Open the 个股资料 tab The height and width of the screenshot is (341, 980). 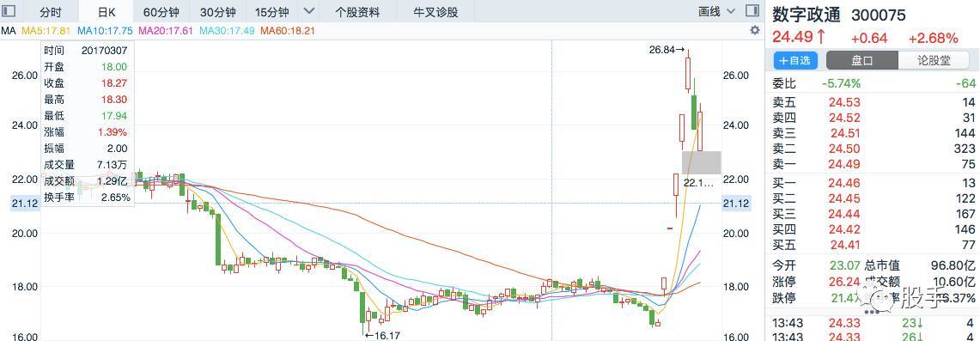coord(357,12)
